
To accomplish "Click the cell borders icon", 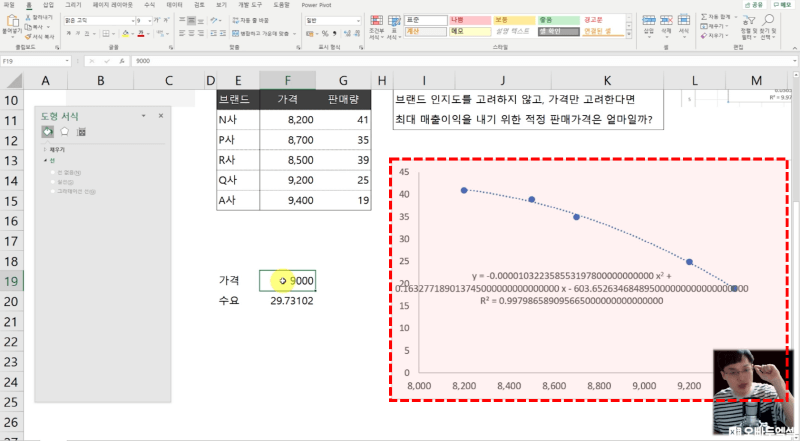I will click(106, 34).
